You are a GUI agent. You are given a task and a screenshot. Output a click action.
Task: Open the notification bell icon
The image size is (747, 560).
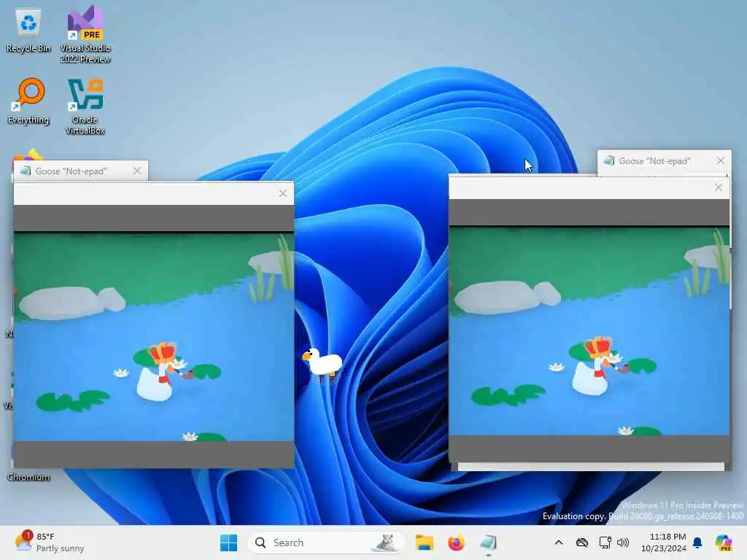[x=697, y=542]
